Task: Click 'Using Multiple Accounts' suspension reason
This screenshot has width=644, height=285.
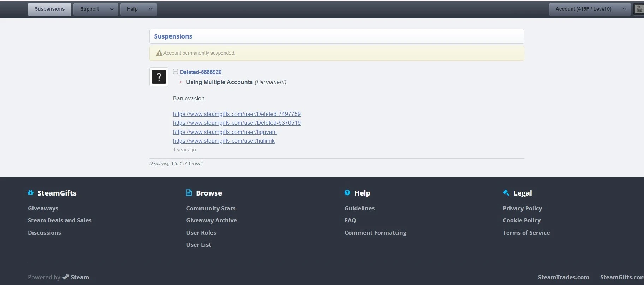Action: pos(219,82)
